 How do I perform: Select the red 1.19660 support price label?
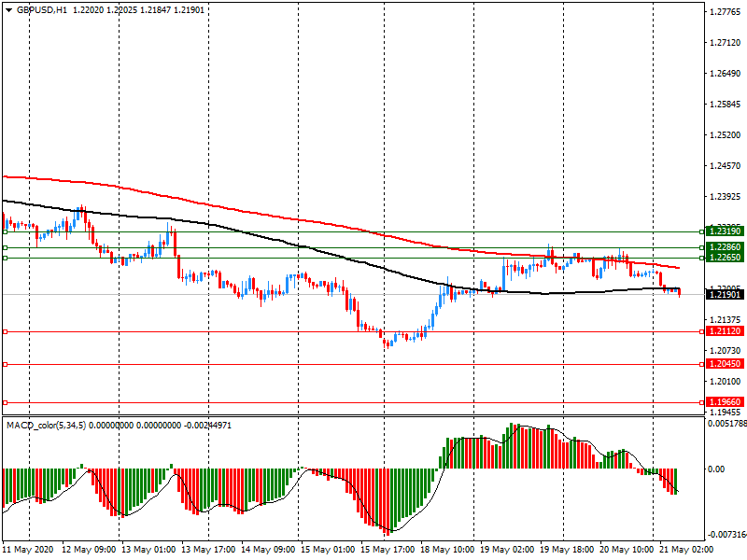pyautogui.click(x=725, y=402)
